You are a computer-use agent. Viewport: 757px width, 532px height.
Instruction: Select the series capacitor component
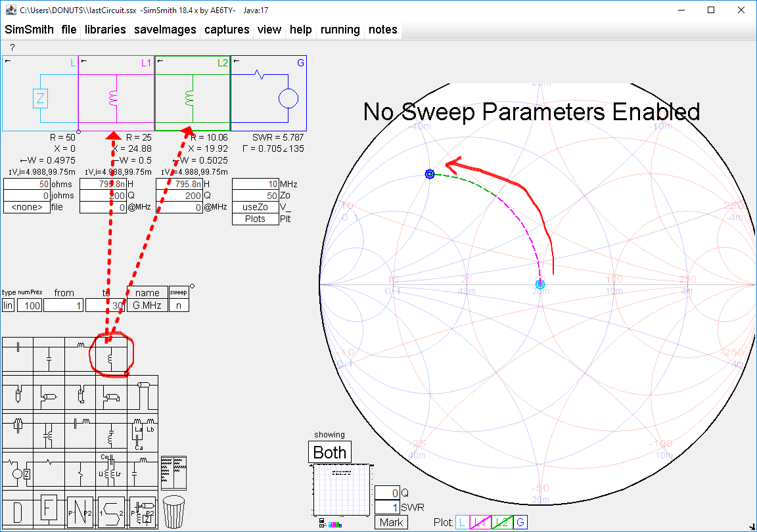18,355
